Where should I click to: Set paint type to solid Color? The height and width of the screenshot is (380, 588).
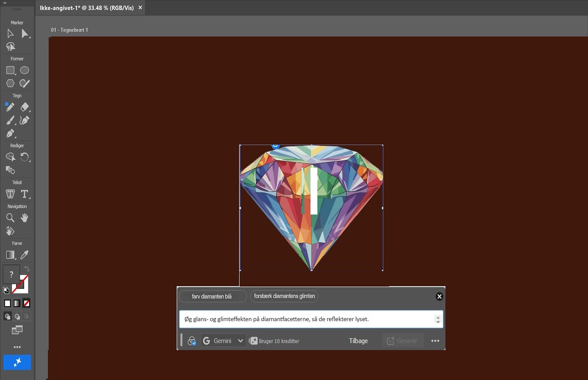tap(7, 303)
